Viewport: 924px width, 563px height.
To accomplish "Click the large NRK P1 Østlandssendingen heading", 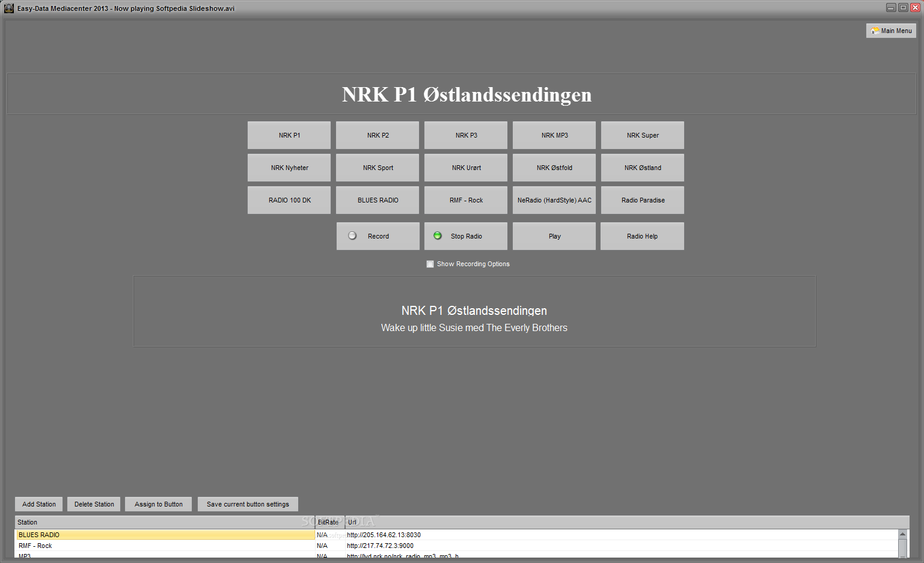I will click(467, 94).
